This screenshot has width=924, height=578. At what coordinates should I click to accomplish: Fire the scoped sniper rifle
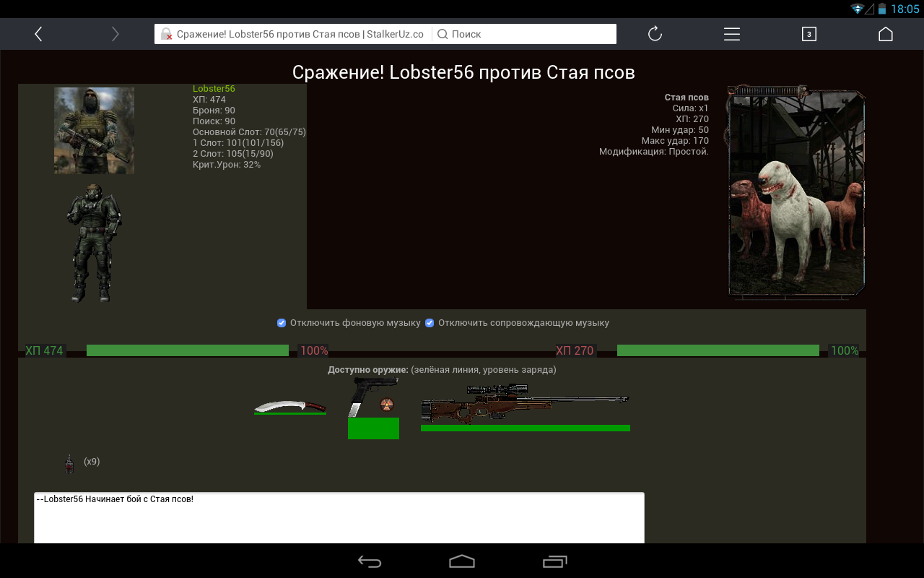pos(525,405)
